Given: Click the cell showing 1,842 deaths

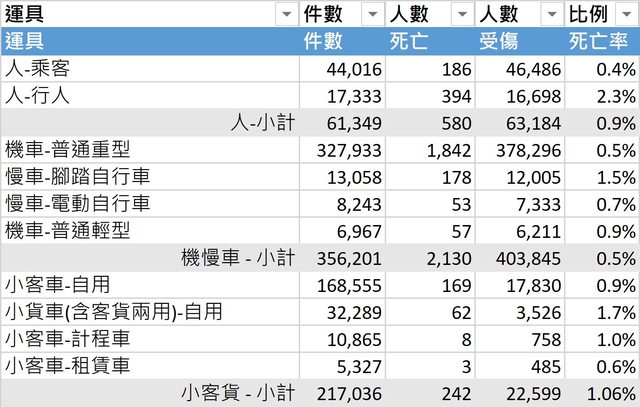Looking at the screenshot, I should 433,150.
